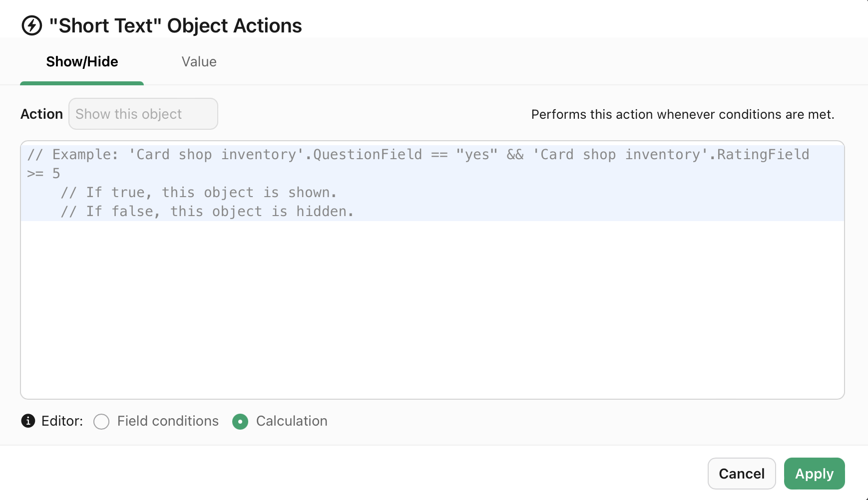Switch to the Value tab
868x500 pixels.
pos(199,61)
